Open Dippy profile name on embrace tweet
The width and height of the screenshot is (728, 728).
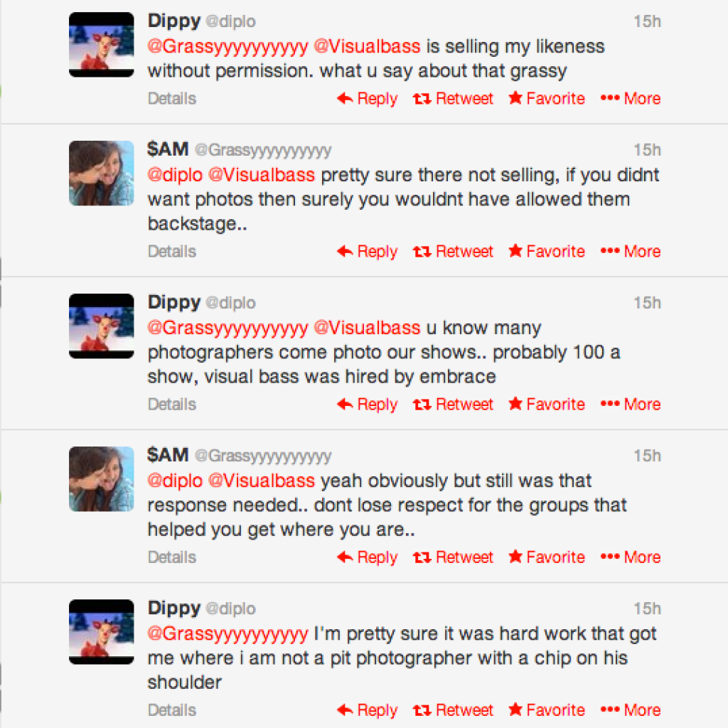point(174,302)
